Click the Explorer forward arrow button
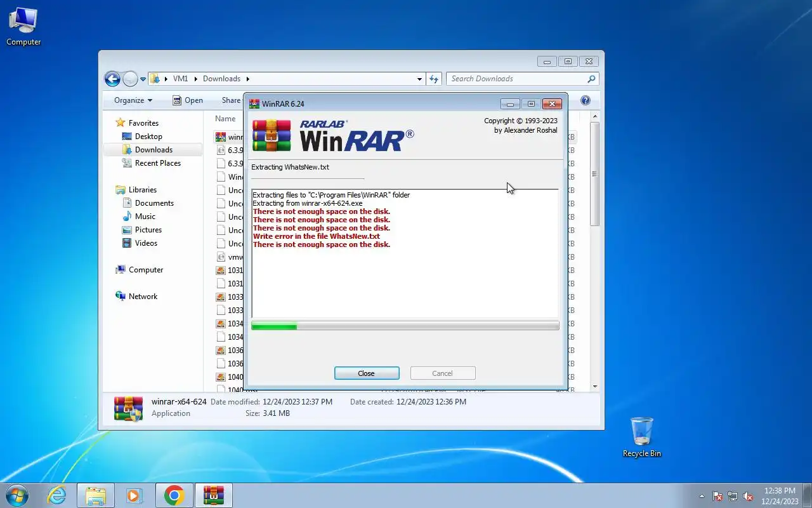Image resolution: width=812 pixels, height=508 pixels. click(x=130, y=79)
